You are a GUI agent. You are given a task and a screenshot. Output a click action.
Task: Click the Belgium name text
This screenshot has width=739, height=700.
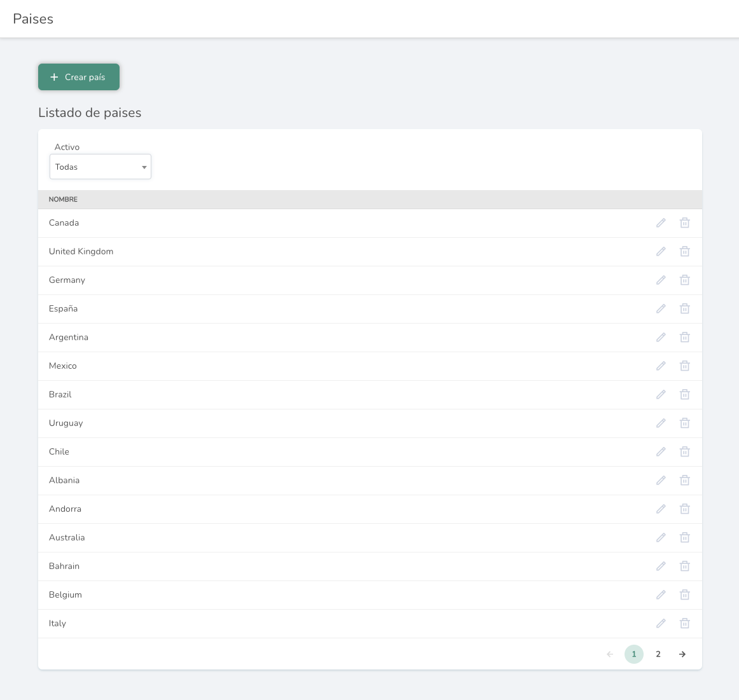click(66, 594)
